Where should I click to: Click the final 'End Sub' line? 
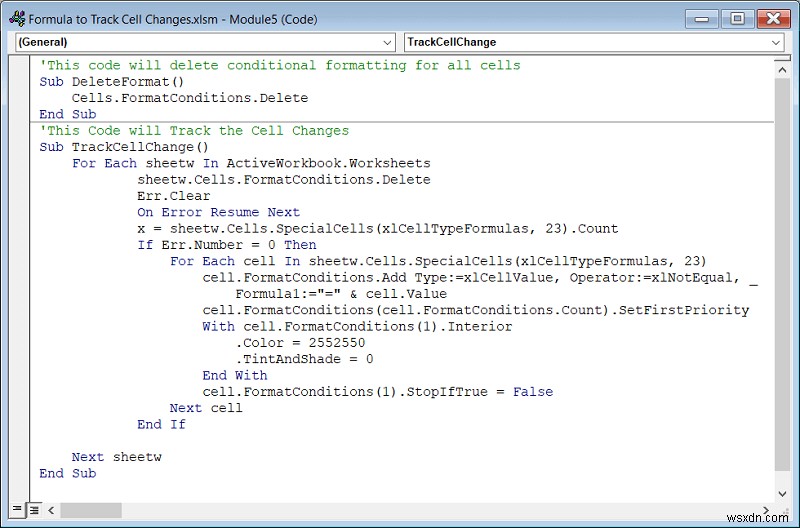tap(68, 473)
